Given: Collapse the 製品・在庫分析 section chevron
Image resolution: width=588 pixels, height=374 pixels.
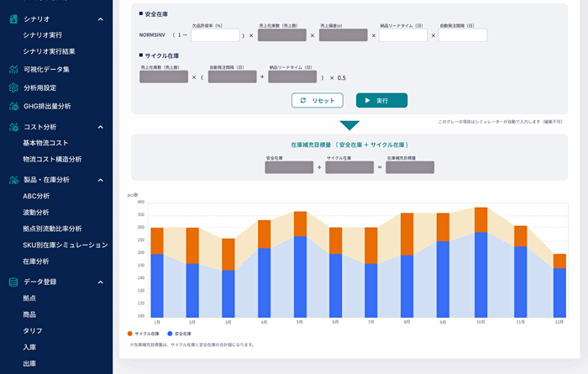Looking at the screenshot, I should pos(100,180).
